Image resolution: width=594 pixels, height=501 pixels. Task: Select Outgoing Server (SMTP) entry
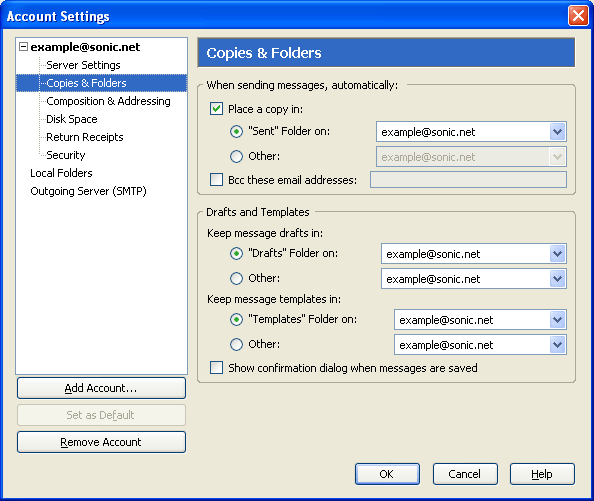tap(88, 191)
